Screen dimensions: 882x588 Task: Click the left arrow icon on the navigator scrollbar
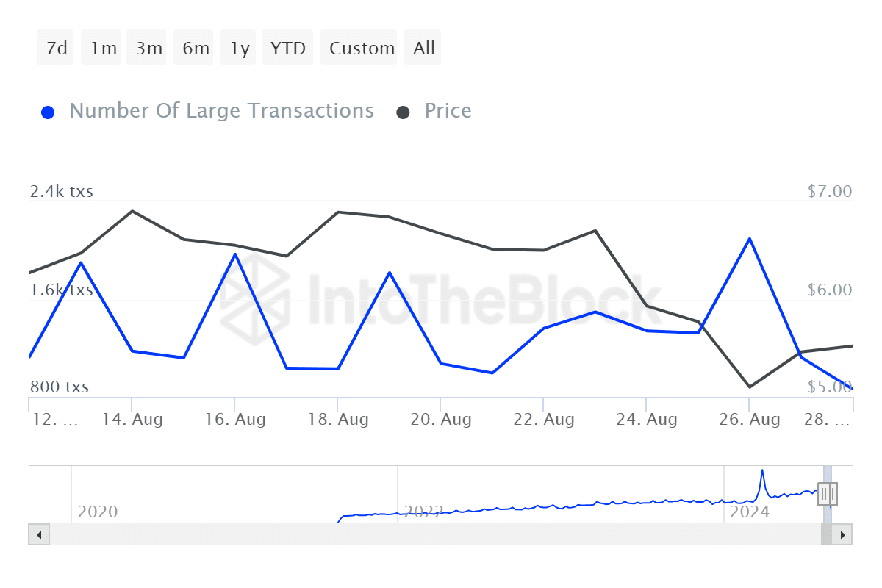click(38, 534)
